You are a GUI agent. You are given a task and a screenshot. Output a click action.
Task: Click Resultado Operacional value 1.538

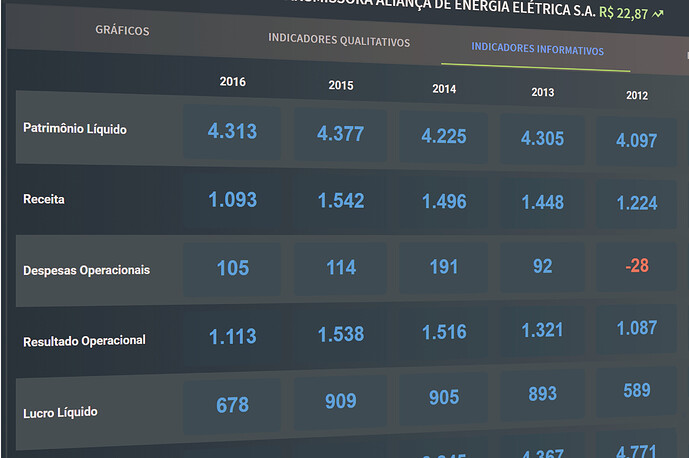341,334
